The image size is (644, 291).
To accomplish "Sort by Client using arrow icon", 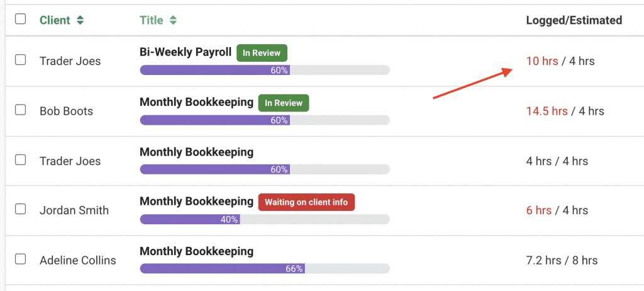I will [80, 20].
